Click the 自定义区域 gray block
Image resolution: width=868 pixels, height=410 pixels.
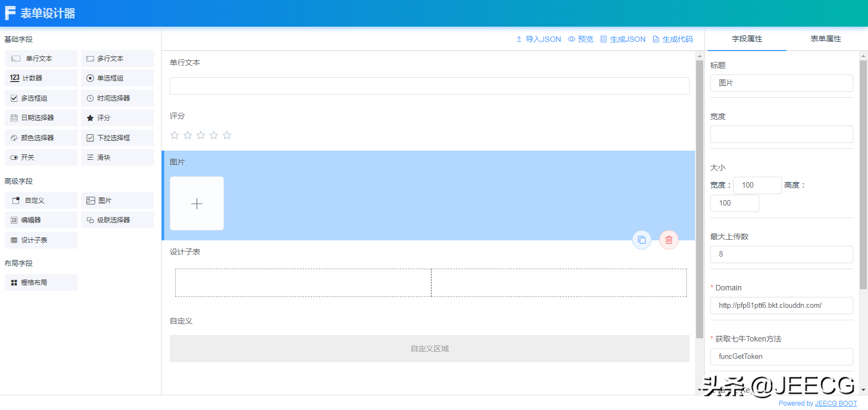point(430,349)
